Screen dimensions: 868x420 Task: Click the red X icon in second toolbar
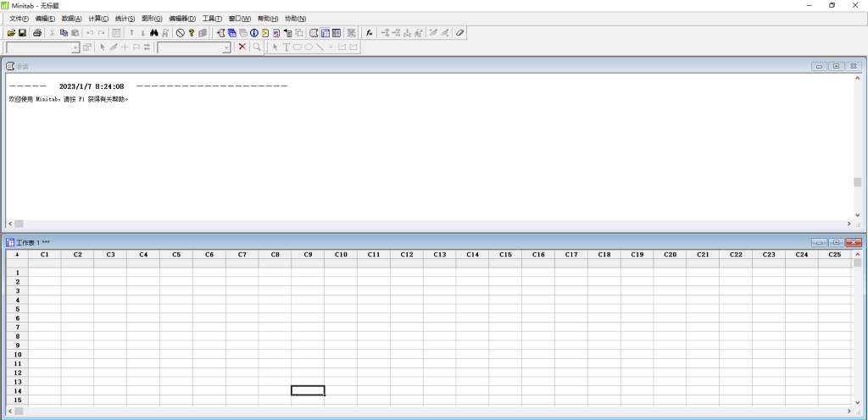[x=242, y=47]
